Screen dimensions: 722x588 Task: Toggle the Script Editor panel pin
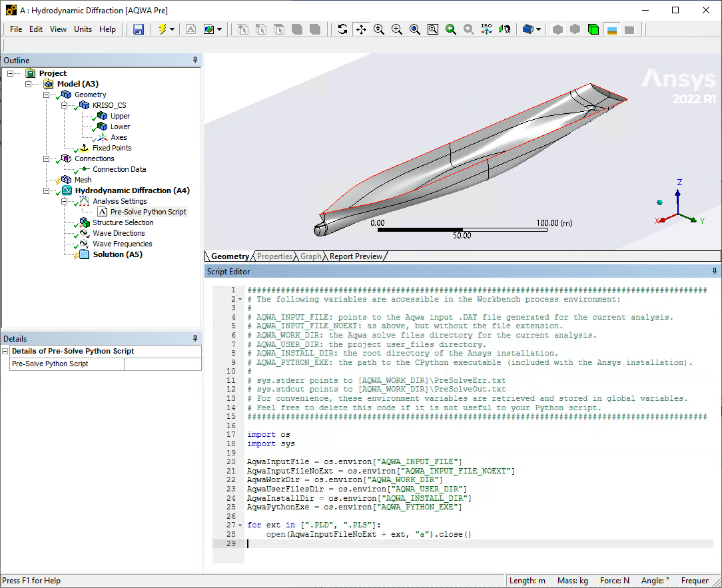(x=715, y=271)
